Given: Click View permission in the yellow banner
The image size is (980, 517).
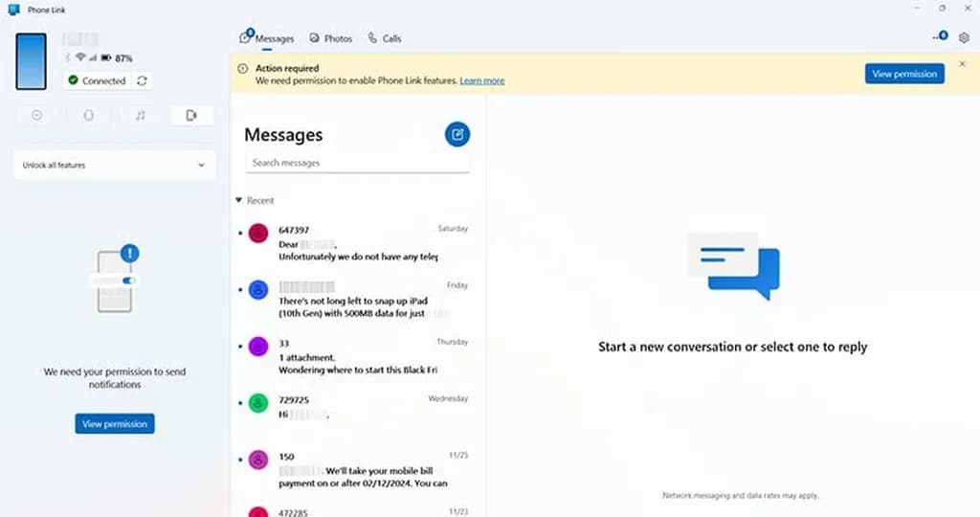Looking at the screenshot, I should point(903,74).
